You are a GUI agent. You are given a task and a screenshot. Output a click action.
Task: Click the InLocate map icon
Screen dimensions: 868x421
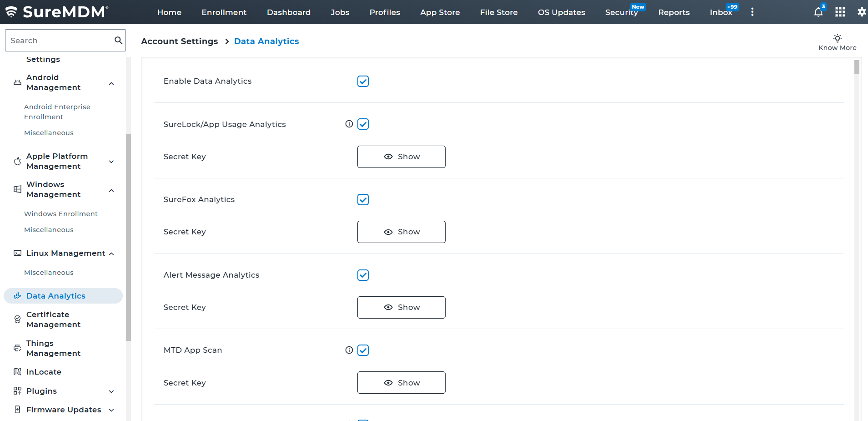[17, 372]
